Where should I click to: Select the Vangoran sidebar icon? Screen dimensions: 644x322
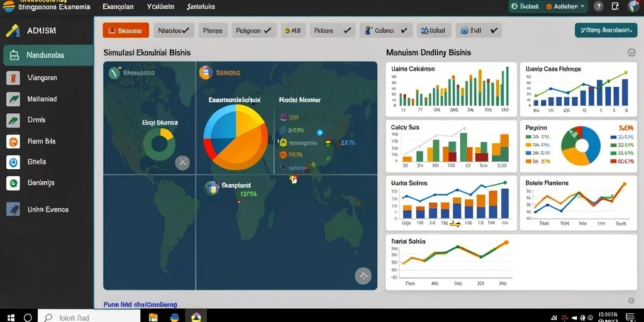[x=13, y=77]
